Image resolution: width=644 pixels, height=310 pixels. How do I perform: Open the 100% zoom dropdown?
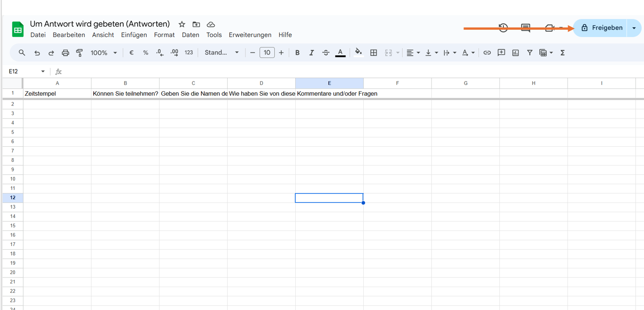(104, 53)
